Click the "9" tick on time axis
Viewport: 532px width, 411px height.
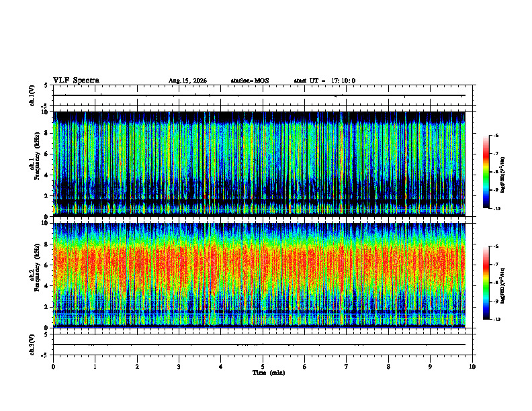point(431,367)
